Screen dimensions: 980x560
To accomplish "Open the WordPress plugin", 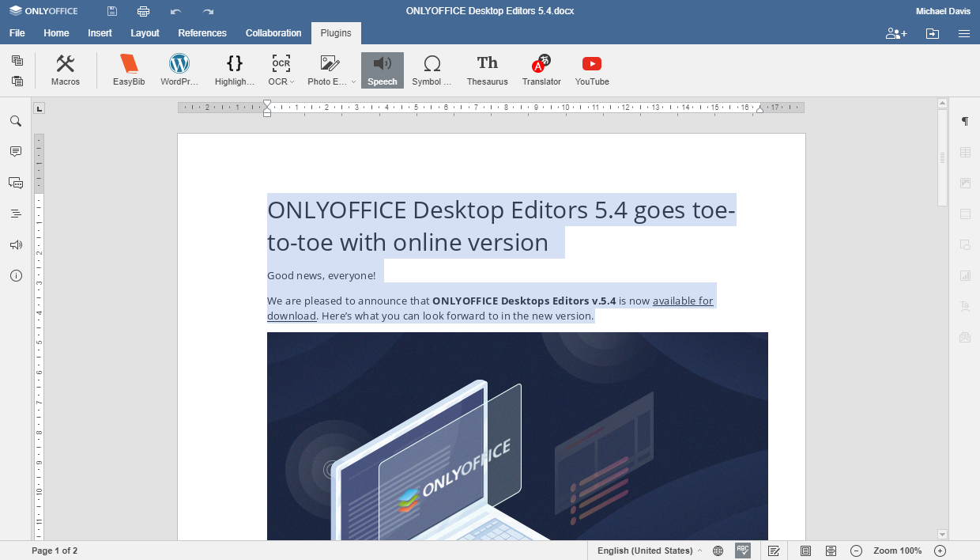I will (179, 70).
